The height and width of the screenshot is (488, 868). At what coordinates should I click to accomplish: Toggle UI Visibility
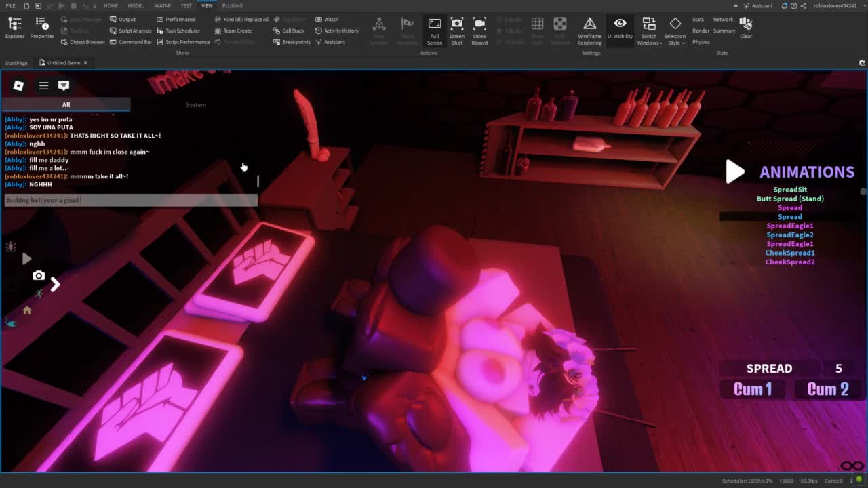click(620, 30)
